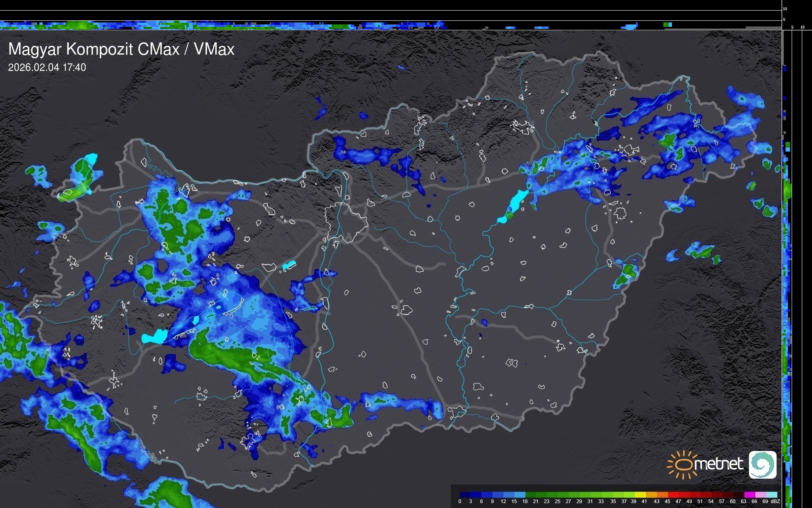This screenshot has width=812, height=508.
Task: Click the 2026.02.04 17:40 timestamp
Action: coord(47,68)
